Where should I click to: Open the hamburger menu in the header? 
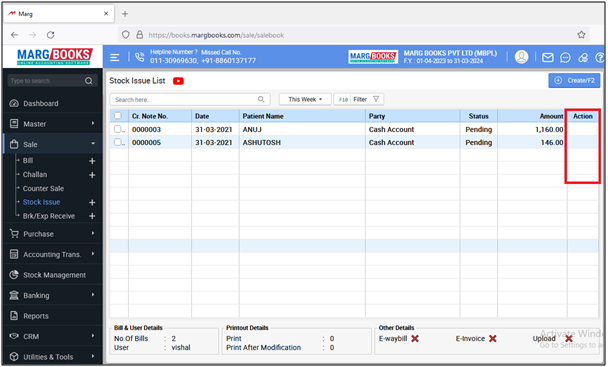pos(114,57)
